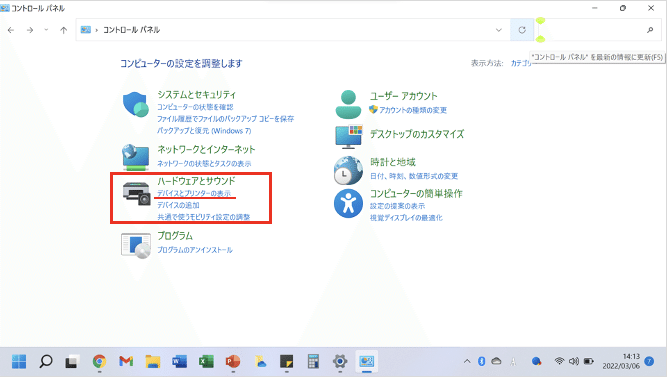Click Wi-Fi icon in system tray
Image resolution: width=667 pixels, height=377 pixels.
[559, 361]
